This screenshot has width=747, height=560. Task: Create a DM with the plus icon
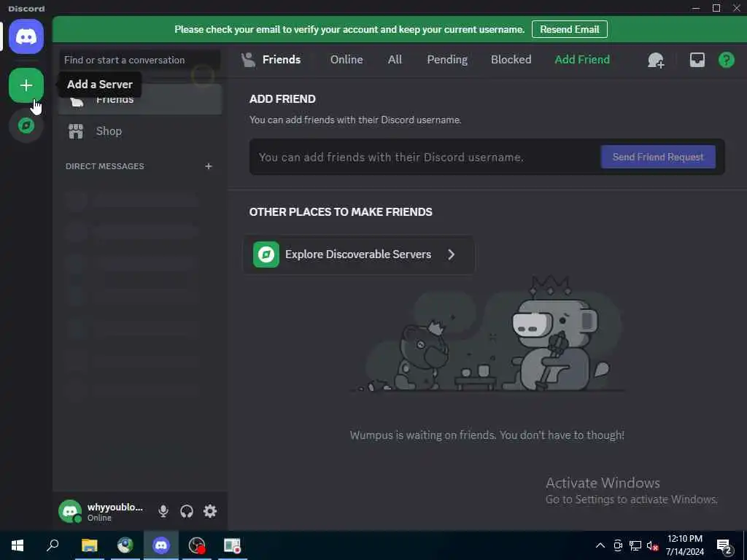208,166
